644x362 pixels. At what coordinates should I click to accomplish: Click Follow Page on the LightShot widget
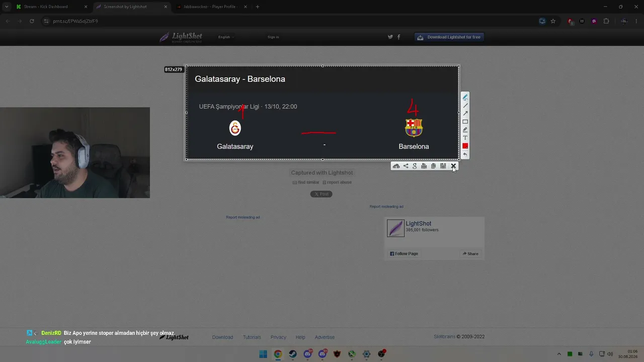click(404, 253)
